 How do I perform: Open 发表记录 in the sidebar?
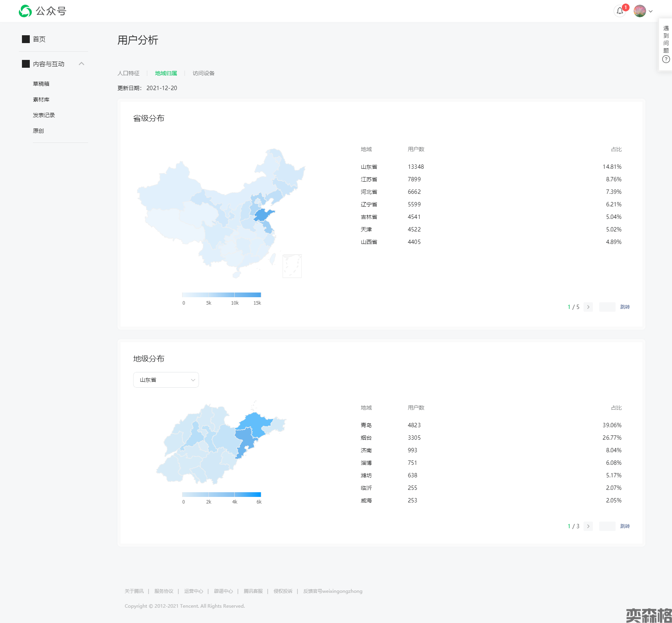click(44, 115)
